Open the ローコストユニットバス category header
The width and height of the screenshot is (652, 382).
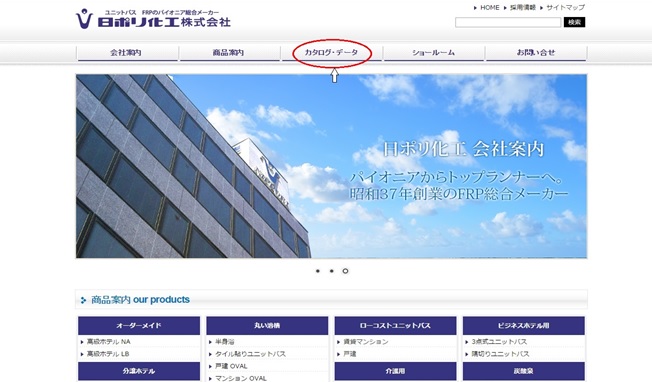click(x=395, y=326)
